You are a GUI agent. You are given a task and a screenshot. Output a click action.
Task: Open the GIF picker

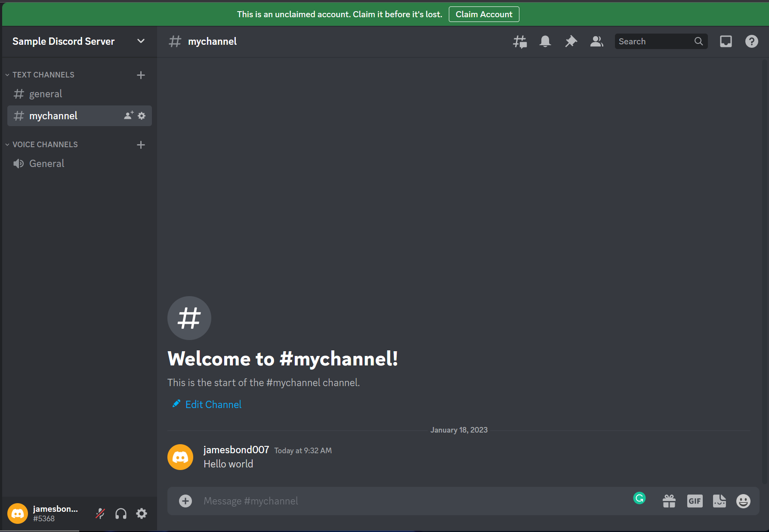tap(695, 501)
